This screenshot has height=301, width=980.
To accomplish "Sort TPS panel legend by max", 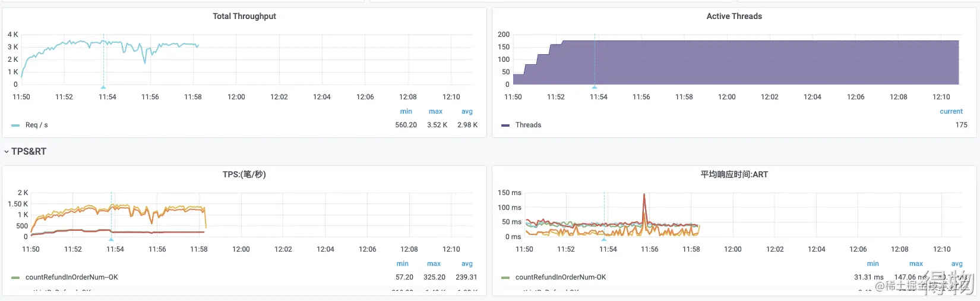I will tap(434, 264).
